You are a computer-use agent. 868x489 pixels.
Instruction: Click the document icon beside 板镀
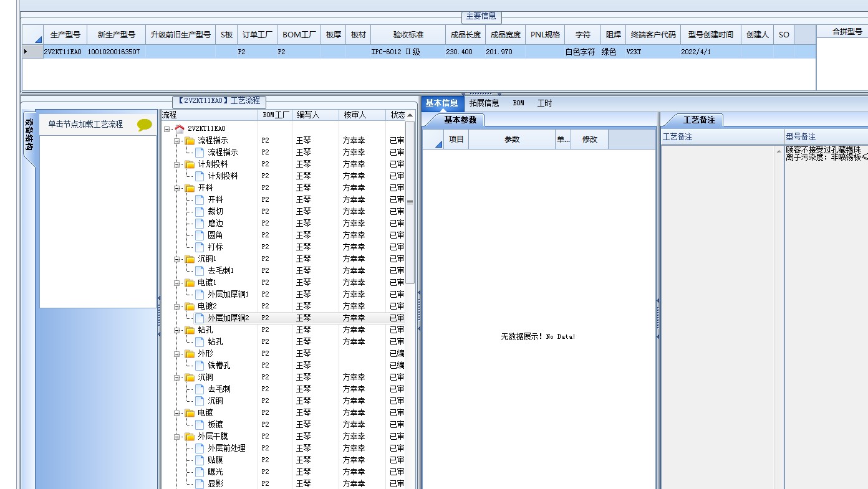[x=200, y=424]
